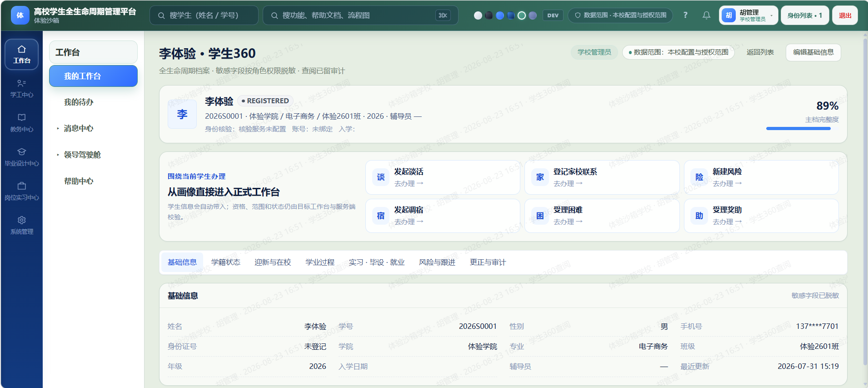Select the white theme swatch

click(x=478, y=15)
